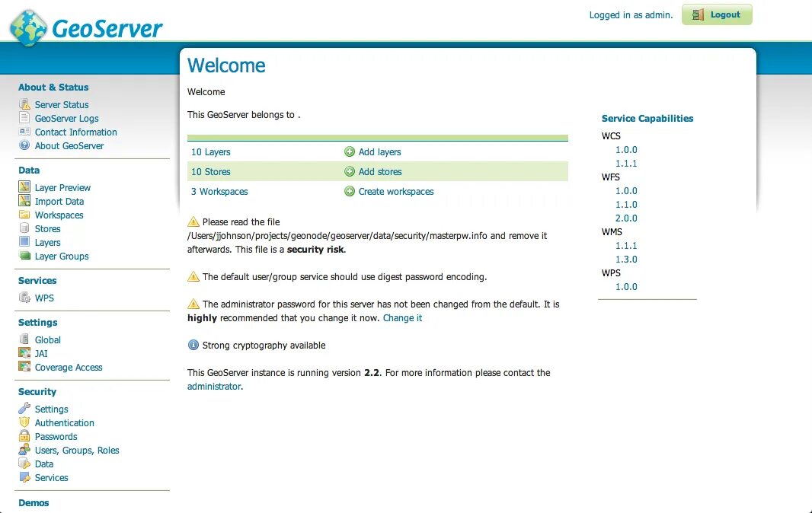The height and width of the screenshot is (513, 812).
Task: Open the Passwords link
Action: click(56, 436)
